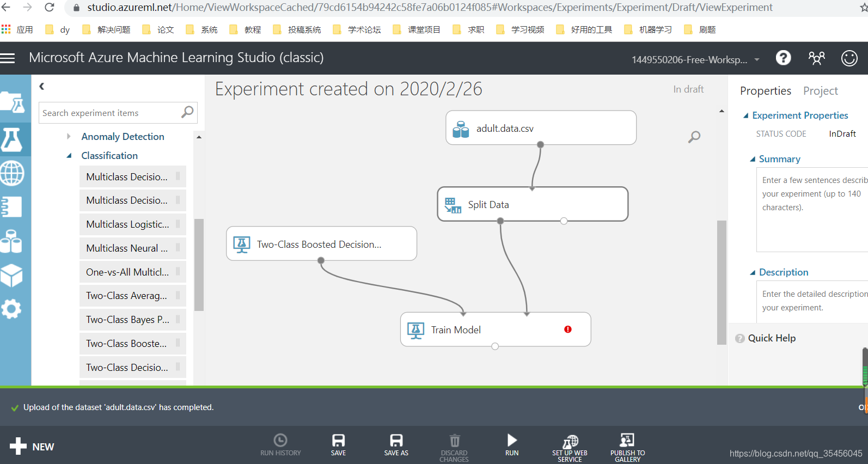Click the search magnifier in module search box

pyautogui.click(x=187, y=112)
